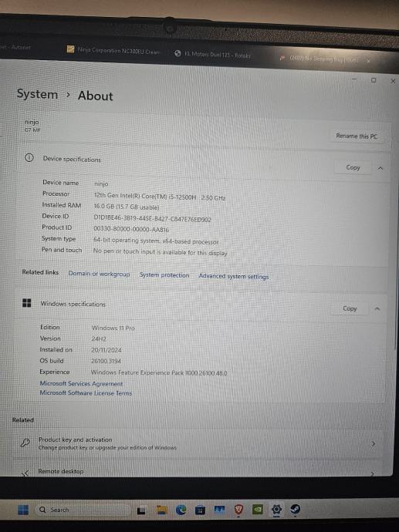Open the Advanced system settings link
The width and height of the screenshot is (399, 532).
(234, 276)
